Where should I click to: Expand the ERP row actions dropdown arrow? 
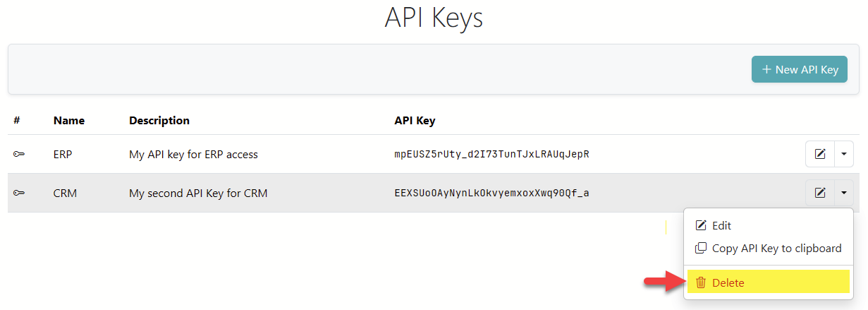click(843, 154)
